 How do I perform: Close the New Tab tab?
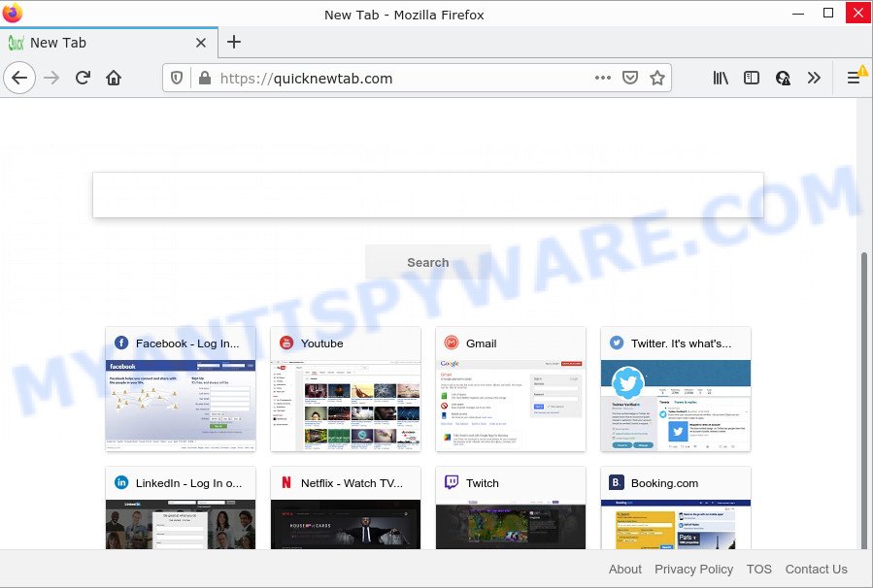pyautogui.click(x=201, y=43)
